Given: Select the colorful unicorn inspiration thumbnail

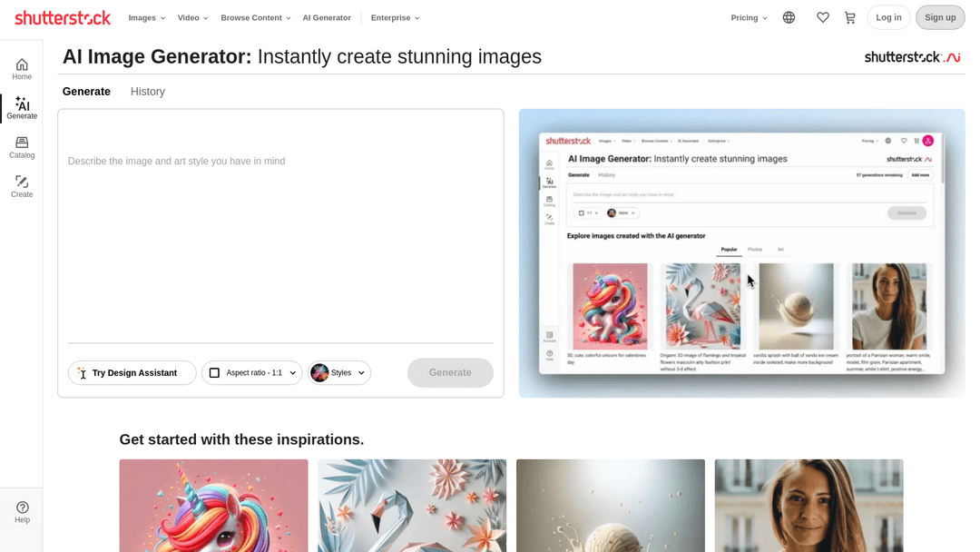Looking at the screenshot, I should pyautogui.click(x=214, y=505).
